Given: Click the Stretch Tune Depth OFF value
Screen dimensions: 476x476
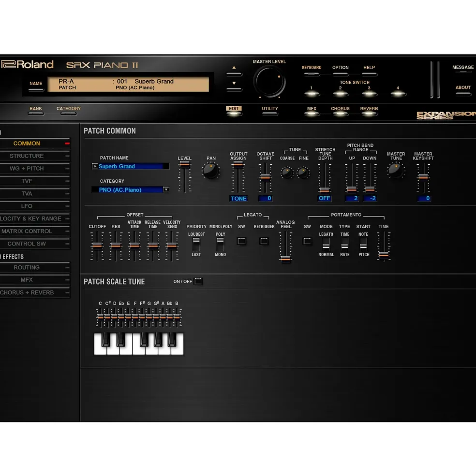Looking at the screenshot, I should coord(324,198).
